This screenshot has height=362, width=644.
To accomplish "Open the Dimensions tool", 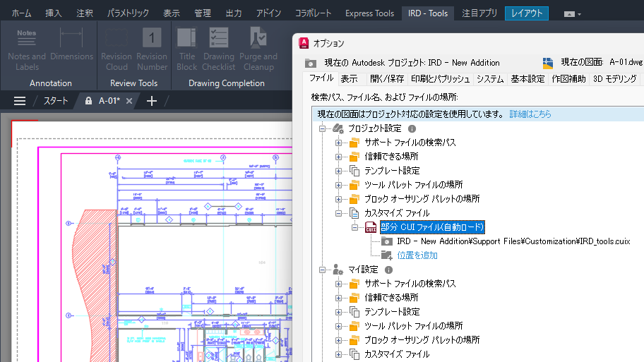I will (x=71, y=44).
